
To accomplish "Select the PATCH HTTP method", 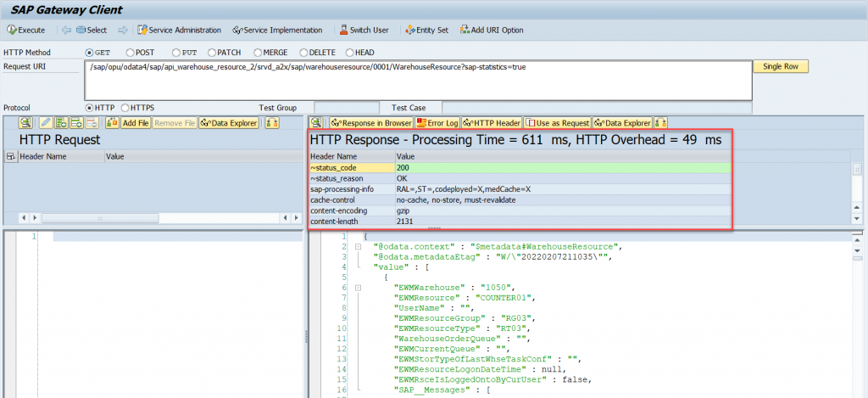I will tap(211, 53).
